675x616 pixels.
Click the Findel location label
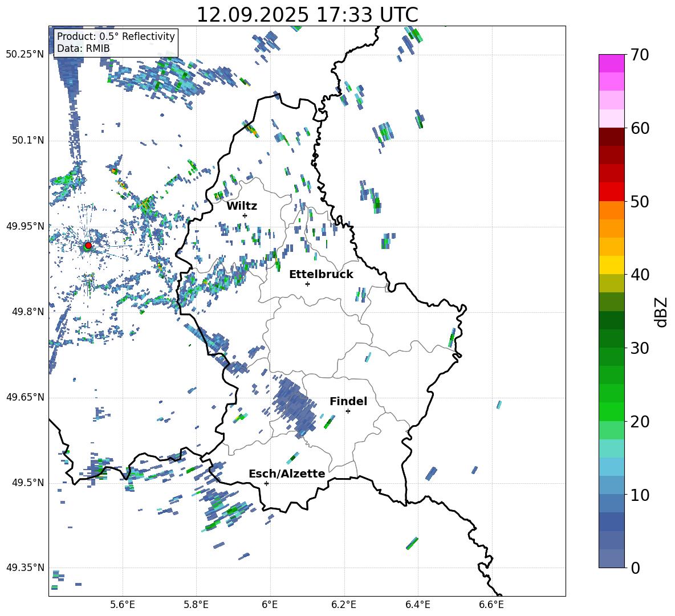point(348,401)
